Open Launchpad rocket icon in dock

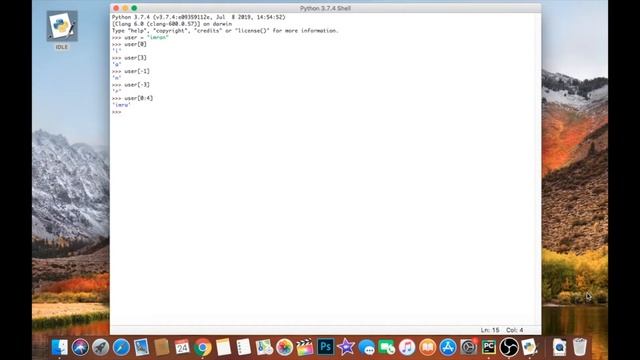tap(101, 347)
